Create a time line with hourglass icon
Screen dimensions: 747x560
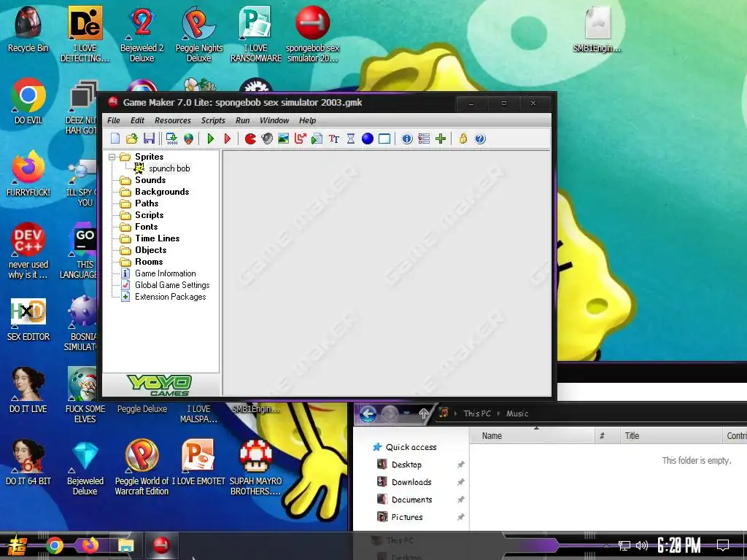[x=351, y=139]
